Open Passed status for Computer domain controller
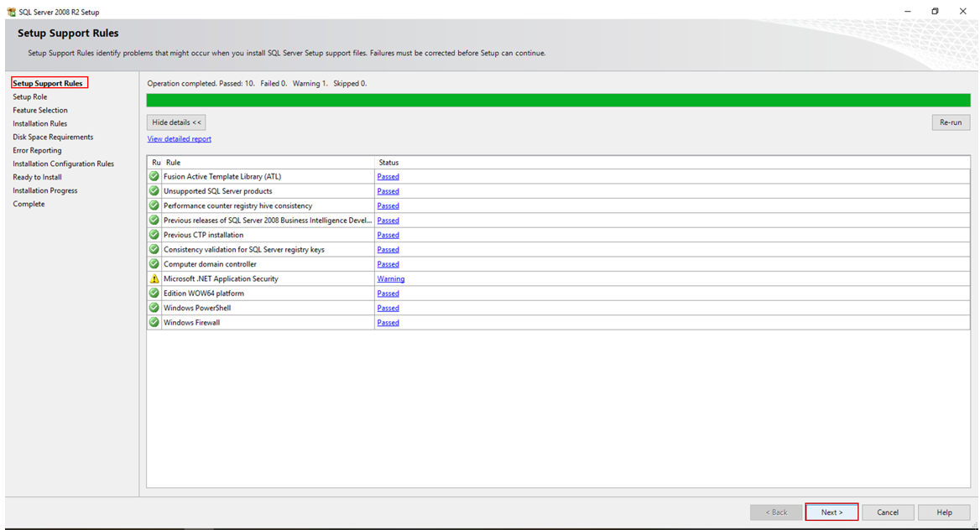The width and height of the screenshot is (980, 530). 388,264
